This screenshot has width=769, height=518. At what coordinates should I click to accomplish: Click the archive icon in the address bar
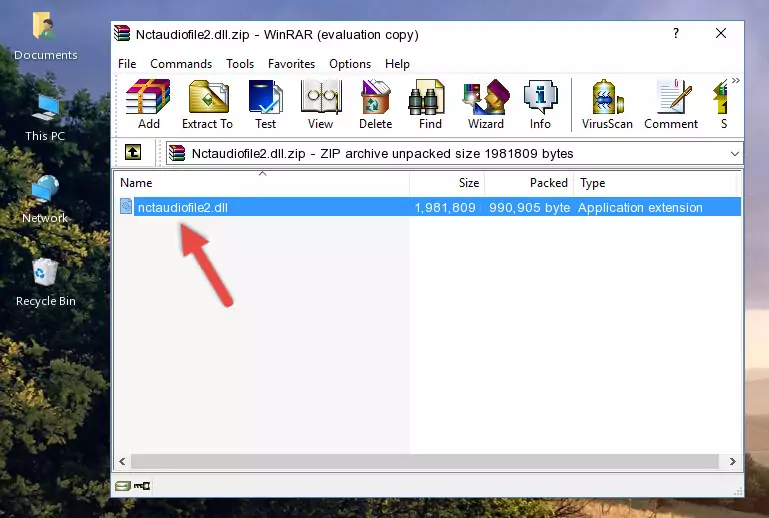[178, 154]
